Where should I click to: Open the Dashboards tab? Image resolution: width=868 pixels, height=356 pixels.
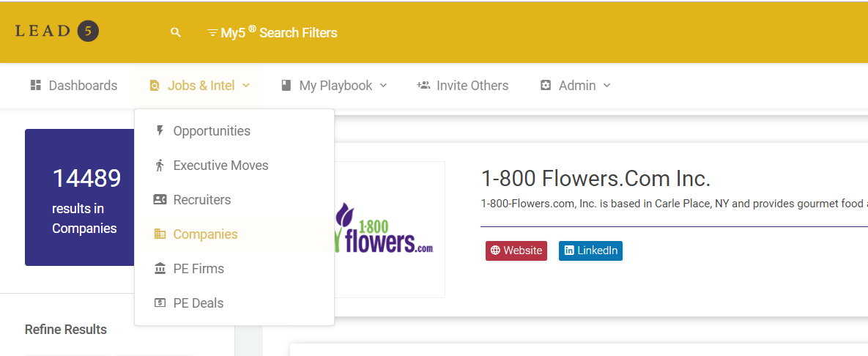(74, 86)
